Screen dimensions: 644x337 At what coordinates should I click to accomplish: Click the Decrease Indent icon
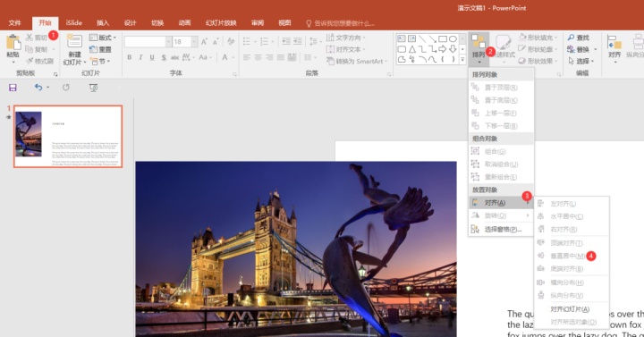pos(286,41)
